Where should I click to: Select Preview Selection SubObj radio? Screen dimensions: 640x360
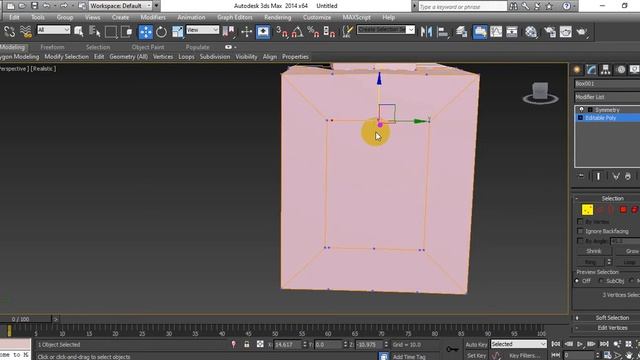[601, 281]
